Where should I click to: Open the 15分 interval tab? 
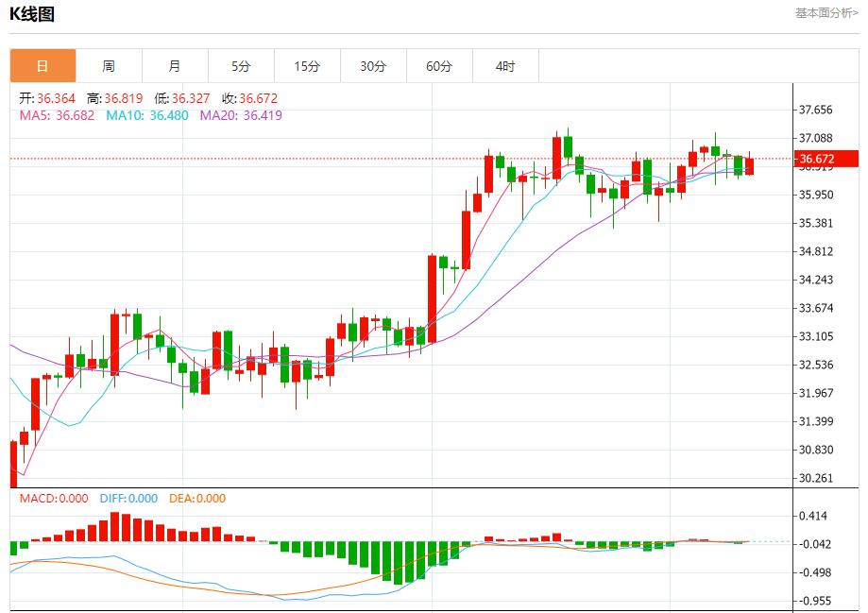pos(307,66)
